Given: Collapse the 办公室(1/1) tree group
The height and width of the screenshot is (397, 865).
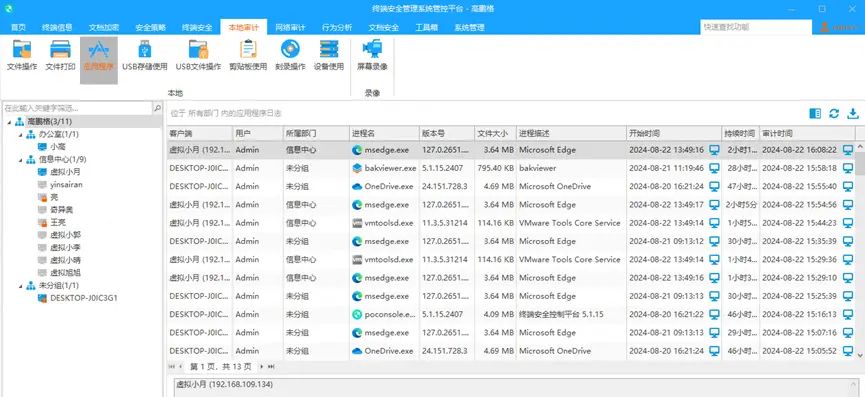Looking at the screenshot, I should [x=20, y=134].
